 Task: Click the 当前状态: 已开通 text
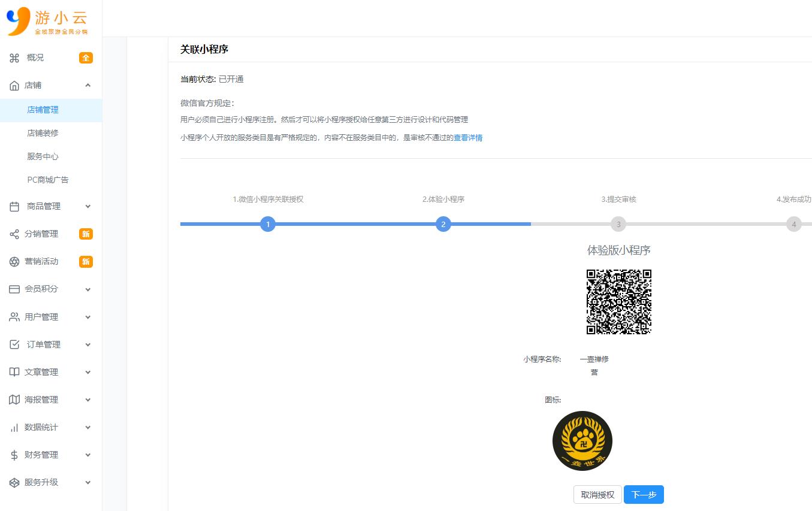coord(212,80)
